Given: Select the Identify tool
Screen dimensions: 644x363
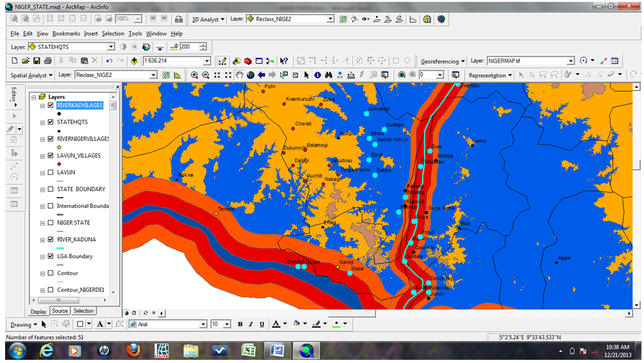Looking at the screenshot, I should [x=317, y=75].
